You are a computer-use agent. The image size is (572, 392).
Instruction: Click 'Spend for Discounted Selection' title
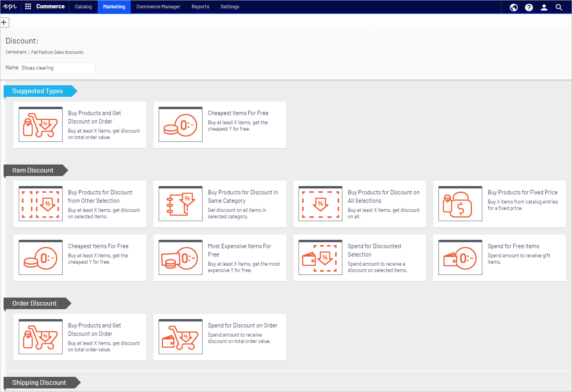click(x=374, y=251)
